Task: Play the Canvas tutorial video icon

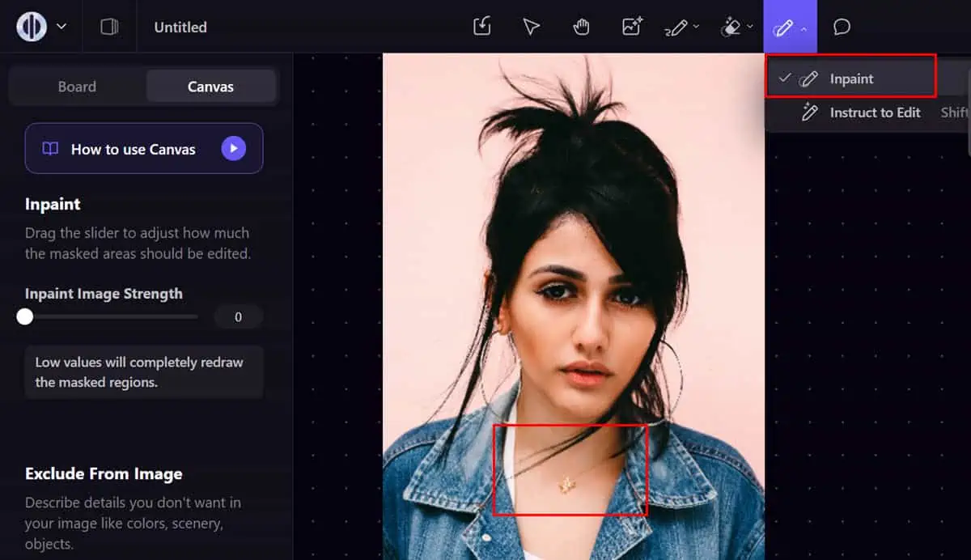Action: click(x=233, y=148)
